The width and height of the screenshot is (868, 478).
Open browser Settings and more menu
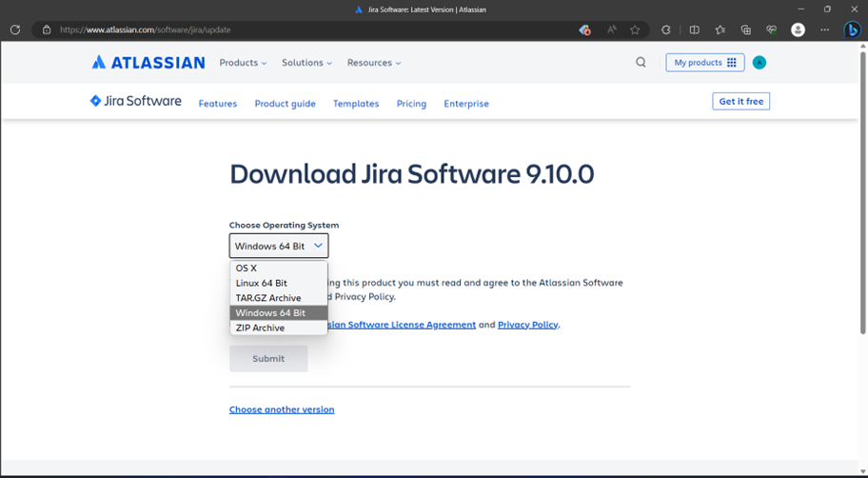pyautogui.click(x=825, y=30)
